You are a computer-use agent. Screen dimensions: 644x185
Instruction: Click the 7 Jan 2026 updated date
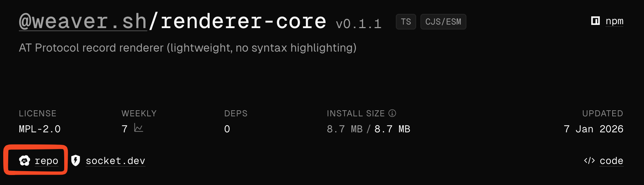(x=593, y=129)
